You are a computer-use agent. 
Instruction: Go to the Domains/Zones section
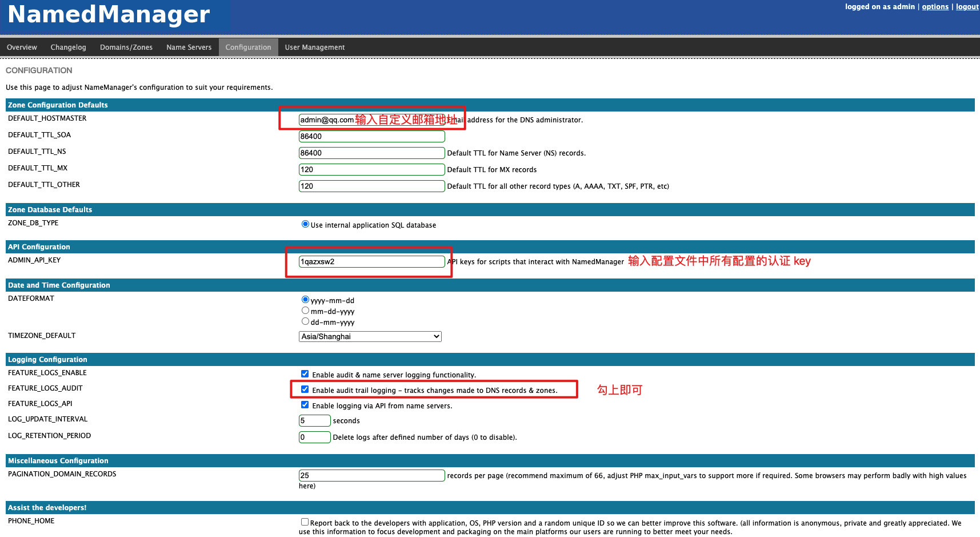126,47
